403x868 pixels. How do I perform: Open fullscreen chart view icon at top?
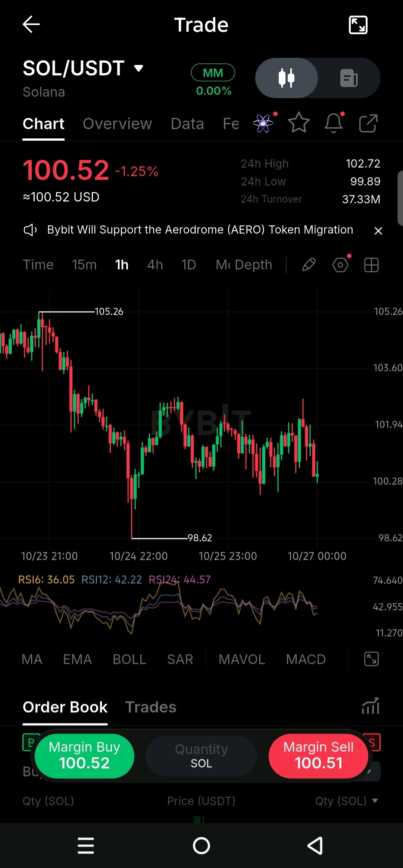click(x=358, y=25)
